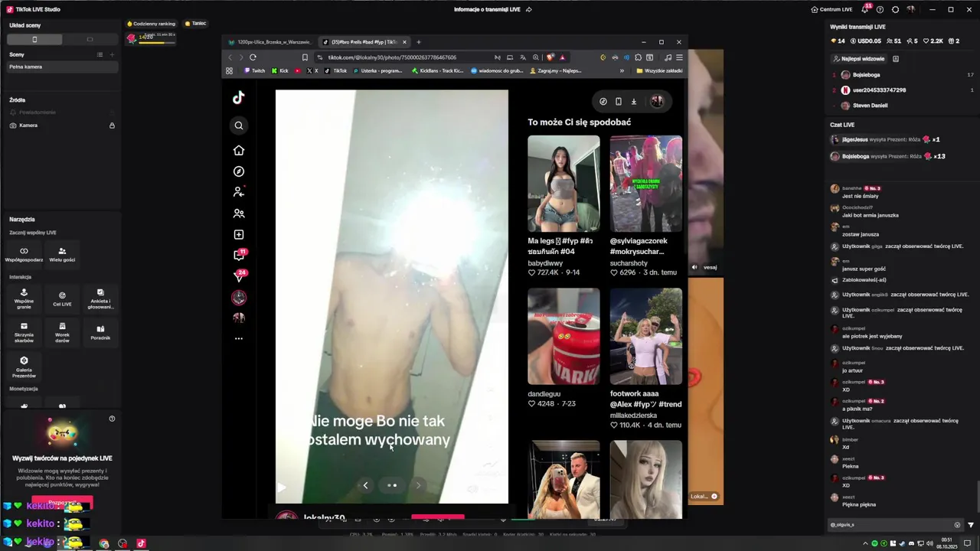Switch scene layout to landscape mode
This screenshot has height=551, width=980.
point(90,39)
